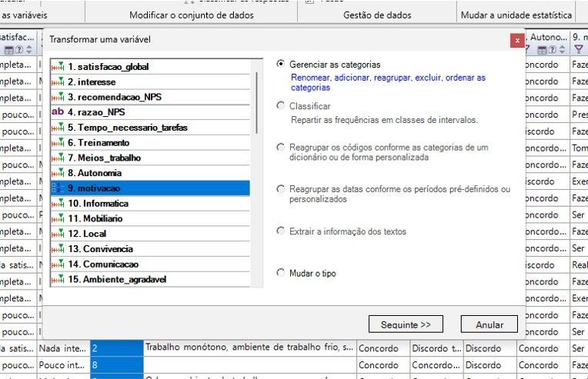Click 'Autono...' column header text
The image size is (588, 379).
click(x=548, y=37)
